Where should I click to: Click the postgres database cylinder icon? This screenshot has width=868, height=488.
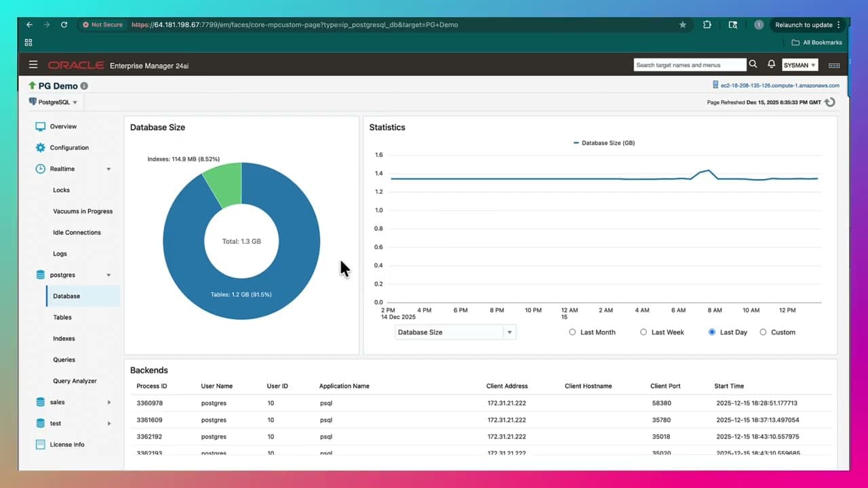[41, 274]
